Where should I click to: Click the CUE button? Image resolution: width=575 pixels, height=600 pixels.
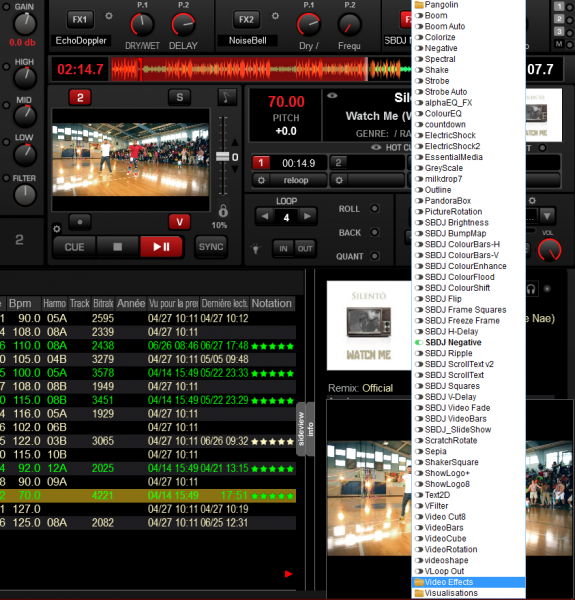point(74,247)
